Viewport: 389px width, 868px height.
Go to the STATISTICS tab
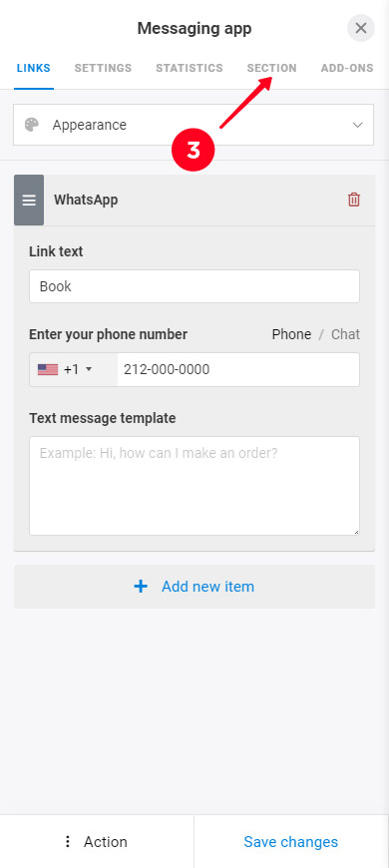[190, 68]
